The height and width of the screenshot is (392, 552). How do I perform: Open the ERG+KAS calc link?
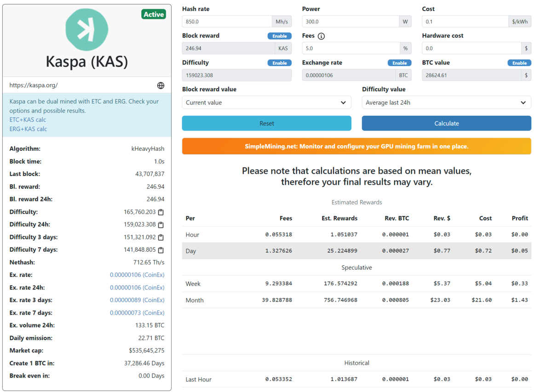coord(28,129)
